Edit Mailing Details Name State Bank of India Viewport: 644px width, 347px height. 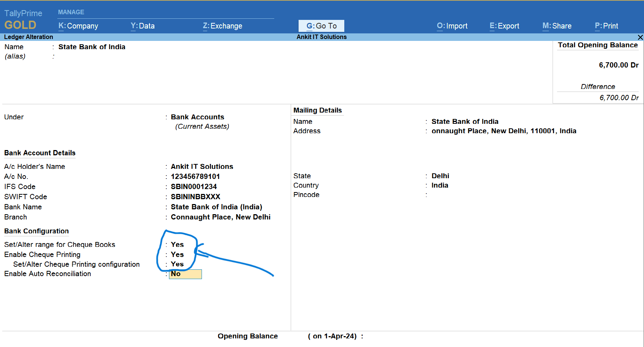click(465, 122)
